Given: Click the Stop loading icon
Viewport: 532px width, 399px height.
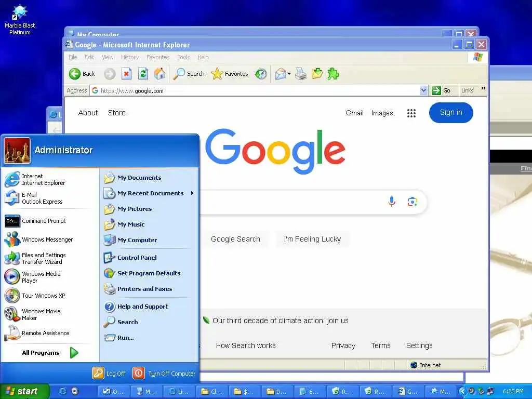Looking at the screenshot, I should point(126,74).
